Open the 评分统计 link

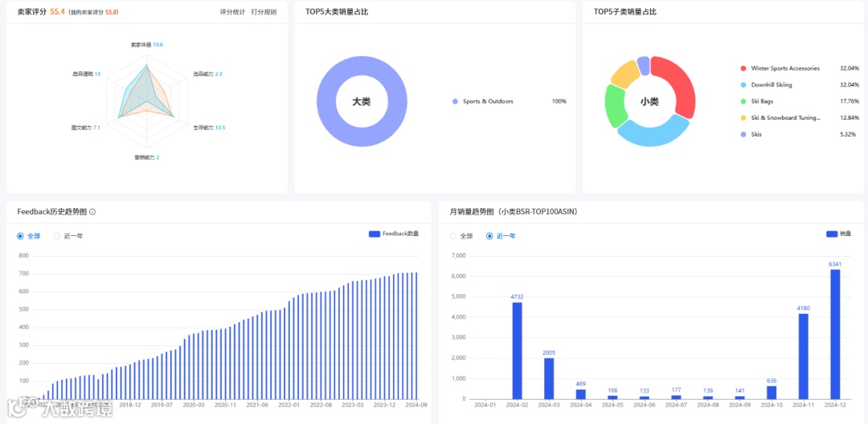click(x=232, y=11)
